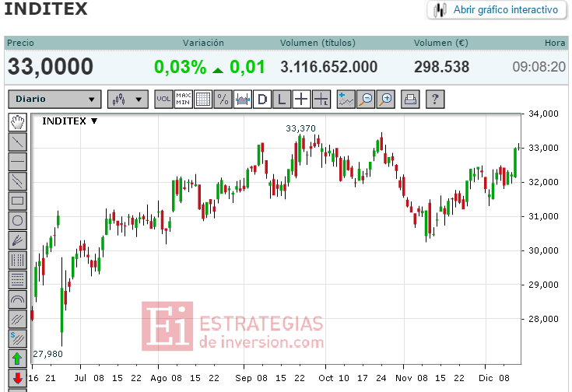Click the 34,000 price axis label
This screenshot has height=392, width=572.
click(x=543, y=114)
